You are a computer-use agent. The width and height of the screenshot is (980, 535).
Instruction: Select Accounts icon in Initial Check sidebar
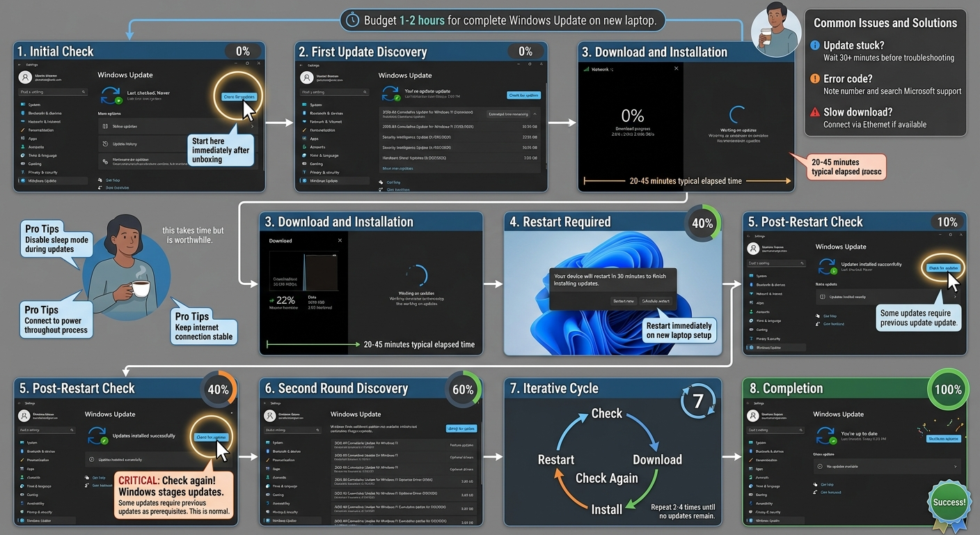point(23,147)
